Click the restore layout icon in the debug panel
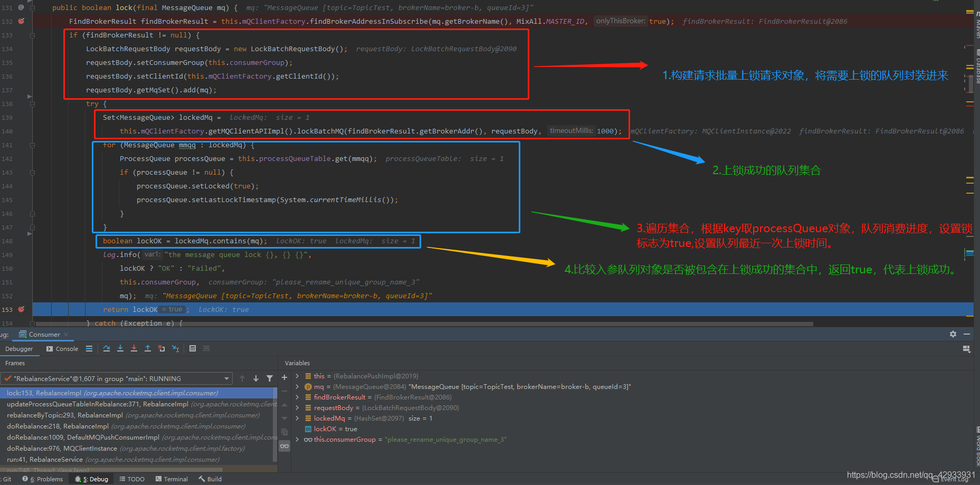The image size is (980, 485). tap(966, 349)
